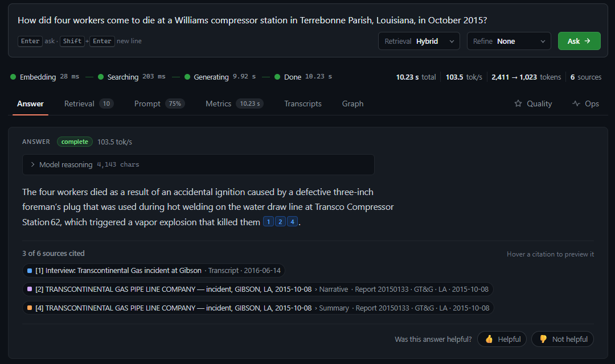Click the complete status badge

point(75,142)
